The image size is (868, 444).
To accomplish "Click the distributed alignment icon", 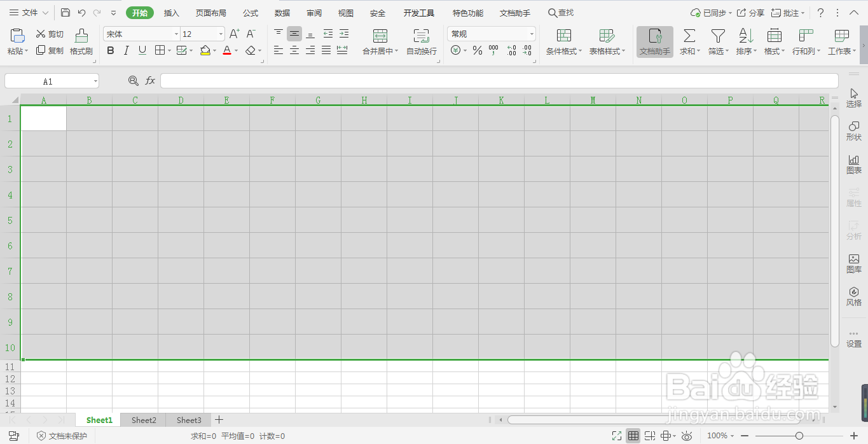I will coord(342,50).
